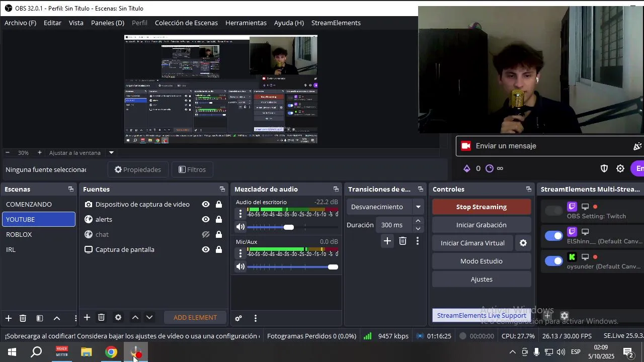
Task: Click Iniciar Cámara Virtual button
Action: [x=472, y=243]
